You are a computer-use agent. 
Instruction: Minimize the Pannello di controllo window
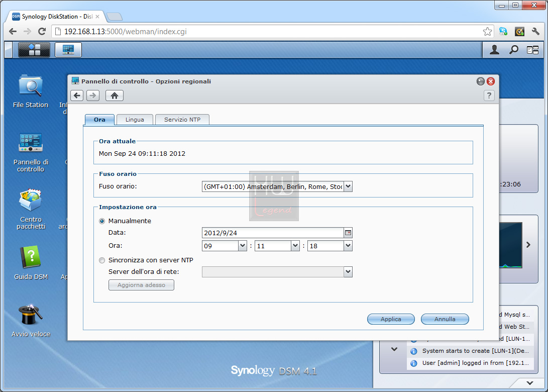click(481, 81)
